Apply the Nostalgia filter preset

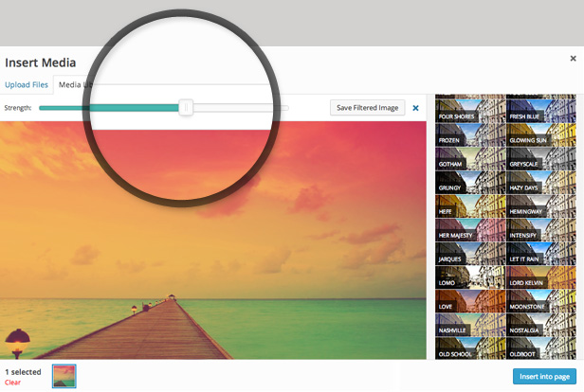[x=540, y=326]
